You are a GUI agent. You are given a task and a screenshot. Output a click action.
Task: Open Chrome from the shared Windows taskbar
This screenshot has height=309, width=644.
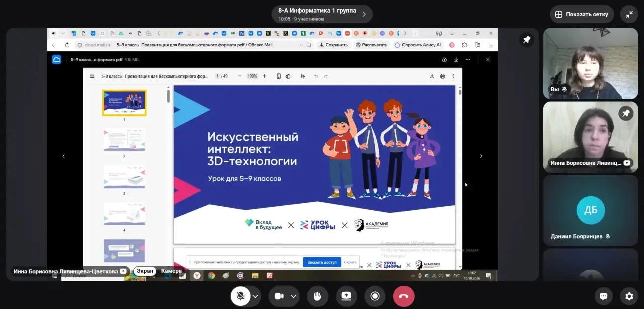click(211, 275)
